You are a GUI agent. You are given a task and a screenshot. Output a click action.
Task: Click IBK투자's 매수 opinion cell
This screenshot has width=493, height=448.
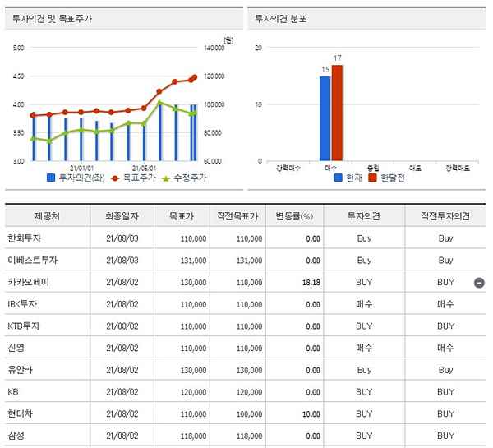364,304
